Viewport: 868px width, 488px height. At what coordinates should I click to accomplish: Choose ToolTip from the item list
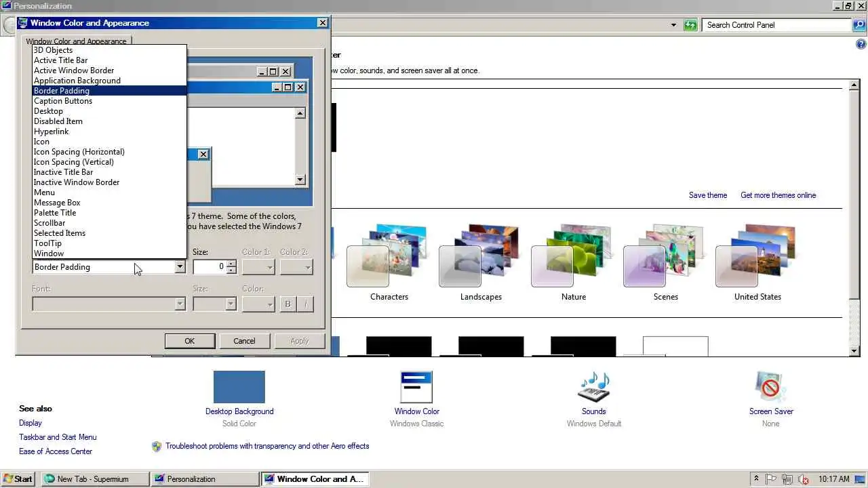click(109, 243)
